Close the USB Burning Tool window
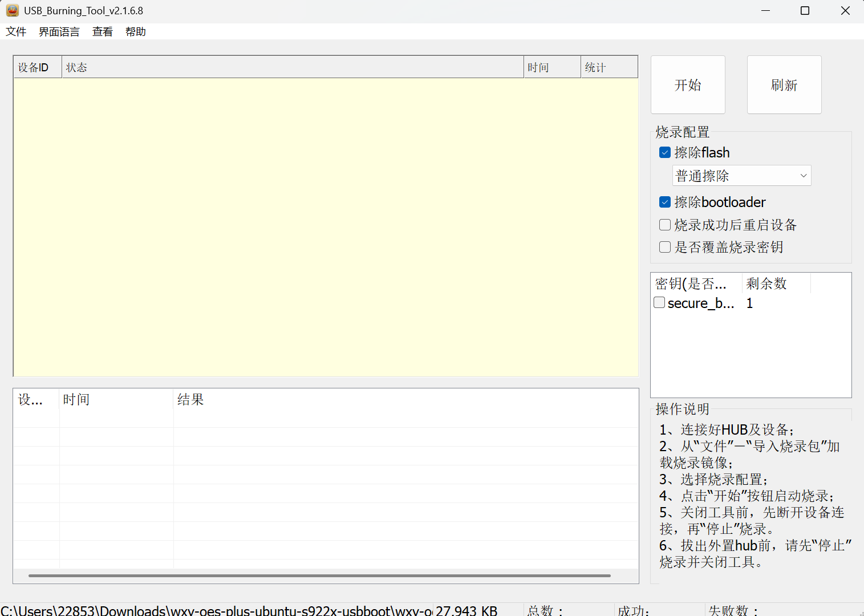The height and width of the screenshot is (616, 864). pyautogui.click(x=845, y=11)
